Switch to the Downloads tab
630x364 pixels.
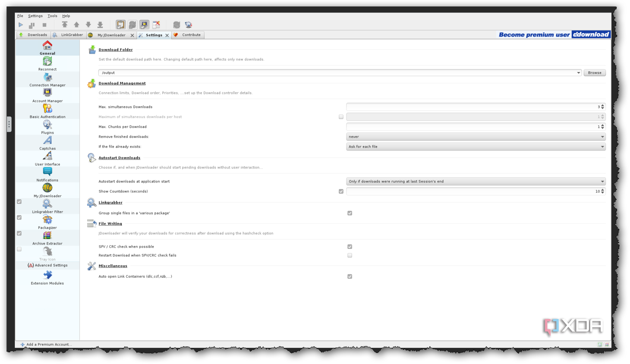point(33,35)
